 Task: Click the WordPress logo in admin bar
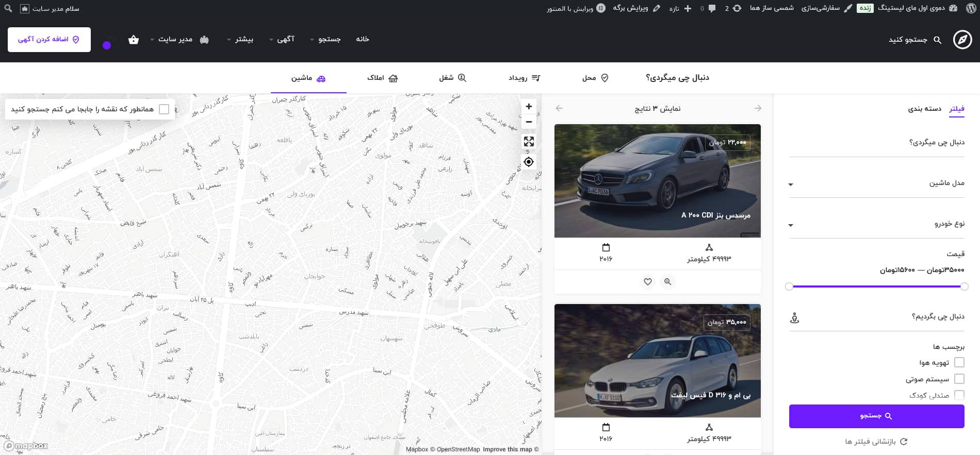click(x=971, y=8)
